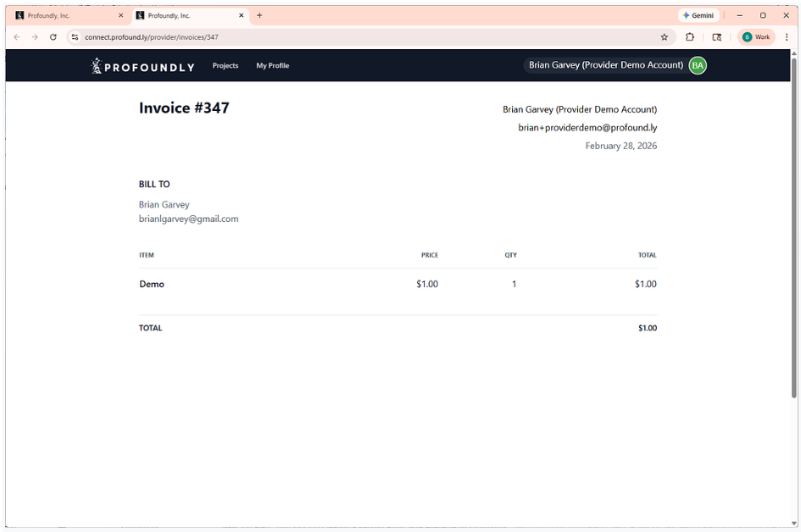801x532 pixels.
Task: Open the Chrome extensions puzzle icon
Action: tap(689, 37)
